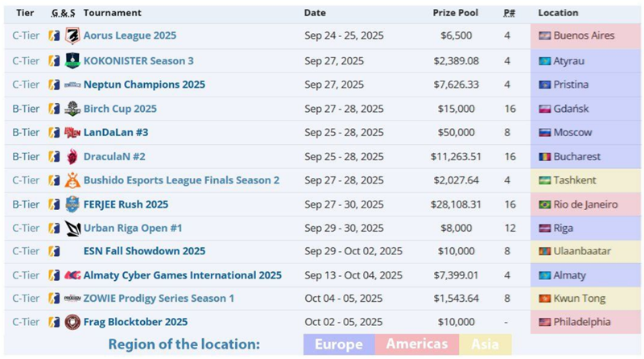Click the Brazil flag next to Rio de Janeiro
This screenshot has height=359, width=644.
[x=545, y=204]
